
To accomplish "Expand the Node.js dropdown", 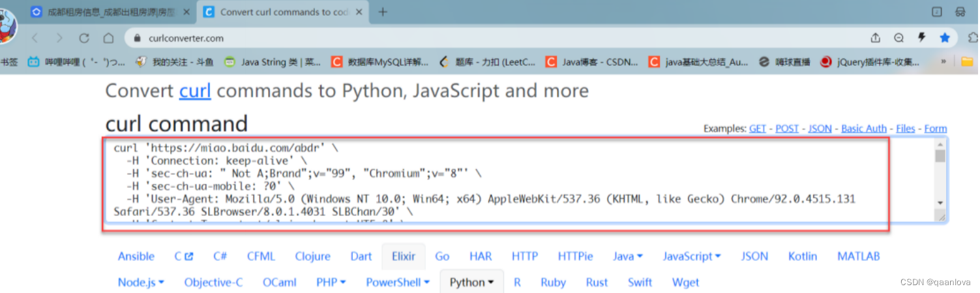I will pos(141,283).
